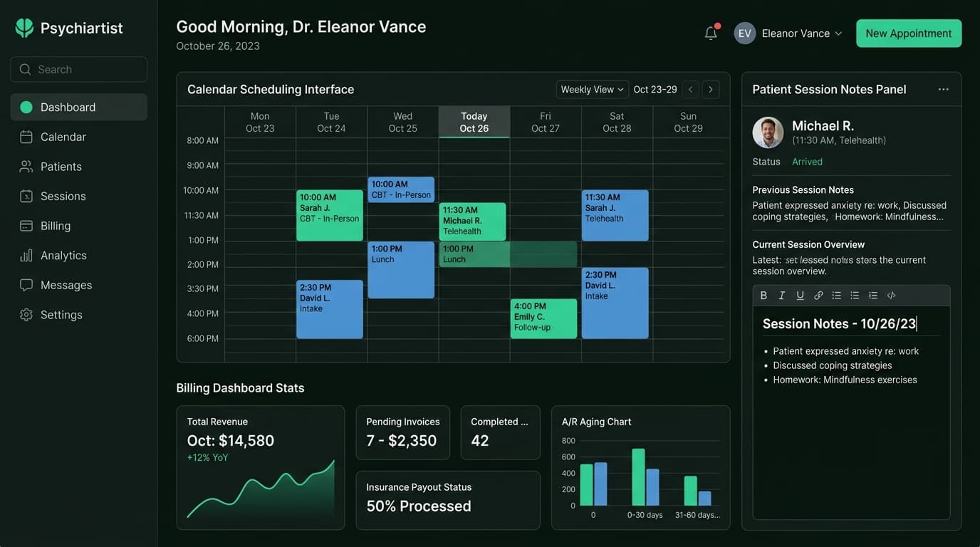Viewport: 980px width, 547px height.
Task: Focus the sidebar Search field
Action: tap(78, 69)
